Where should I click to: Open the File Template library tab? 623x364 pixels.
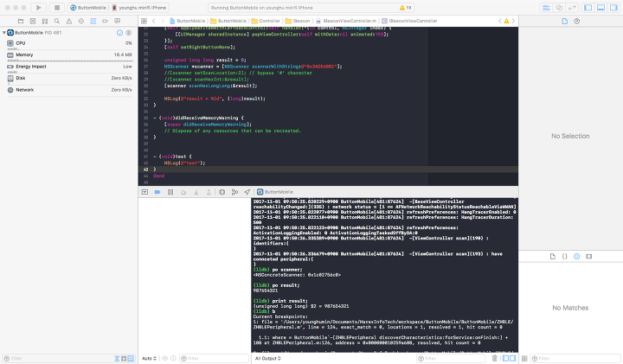553,257
